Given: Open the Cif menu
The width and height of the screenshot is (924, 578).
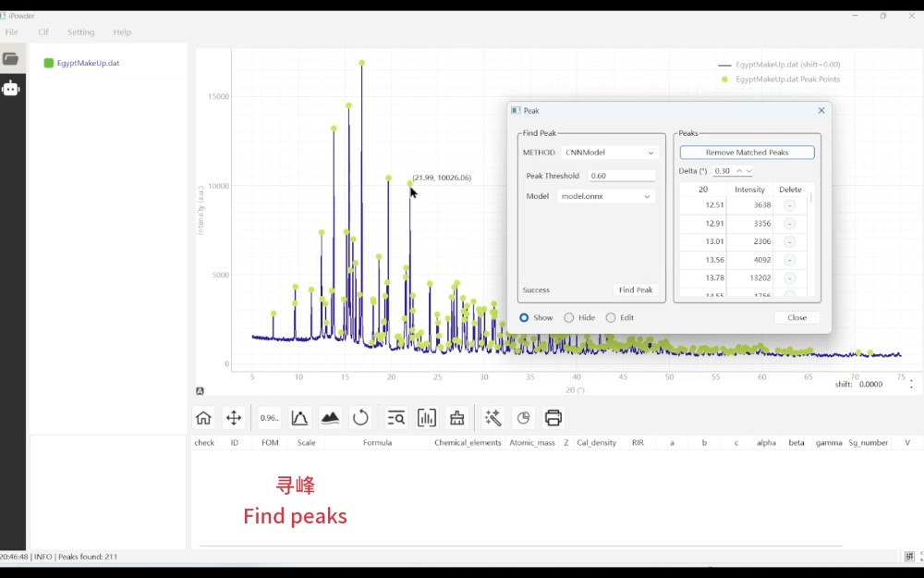Looking at the screenshot, I should click(43, 31).
